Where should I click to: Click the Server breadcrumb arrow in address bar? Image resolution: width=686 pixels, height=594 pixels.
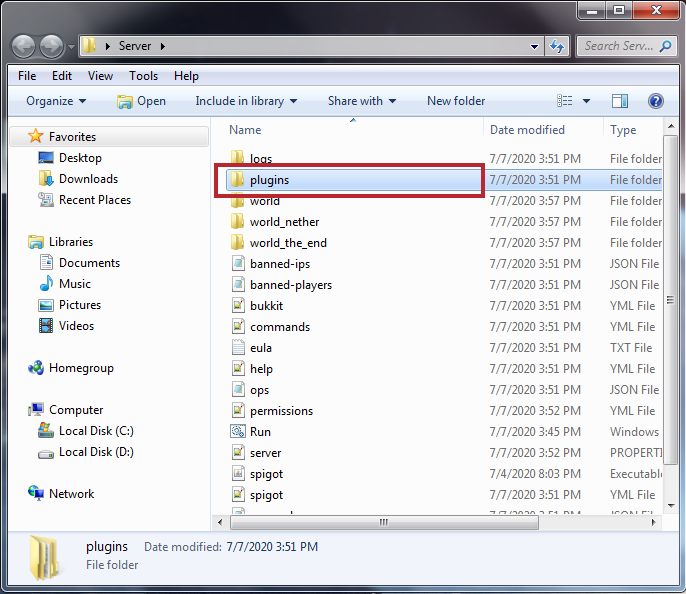coord(163,46)
